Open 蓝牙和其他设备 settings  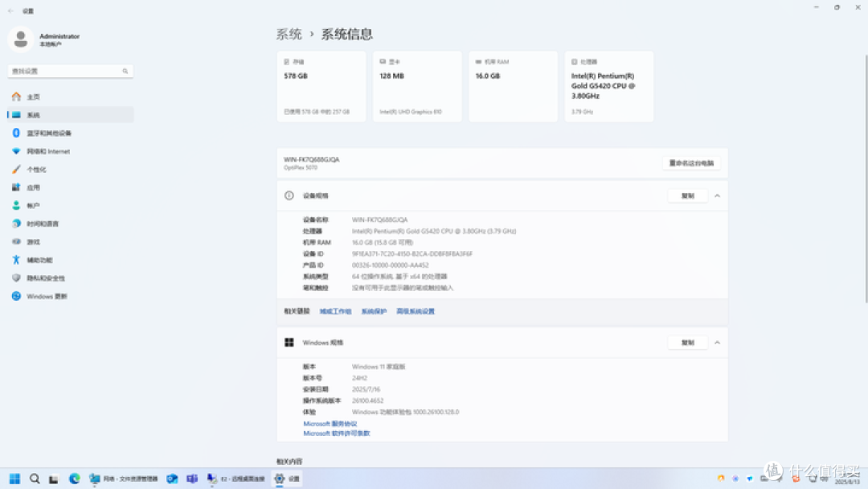coord(70,134)
